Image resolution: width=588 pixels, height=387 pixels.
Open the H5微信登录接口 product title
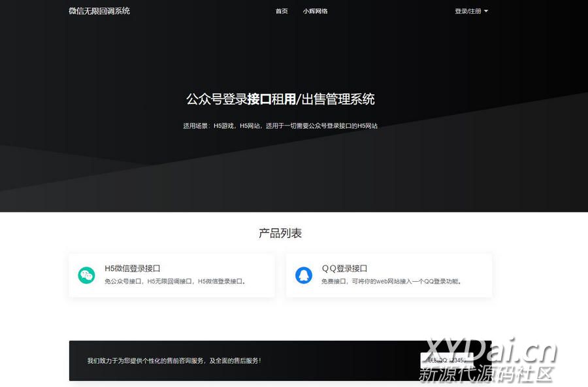click(133, 269)
